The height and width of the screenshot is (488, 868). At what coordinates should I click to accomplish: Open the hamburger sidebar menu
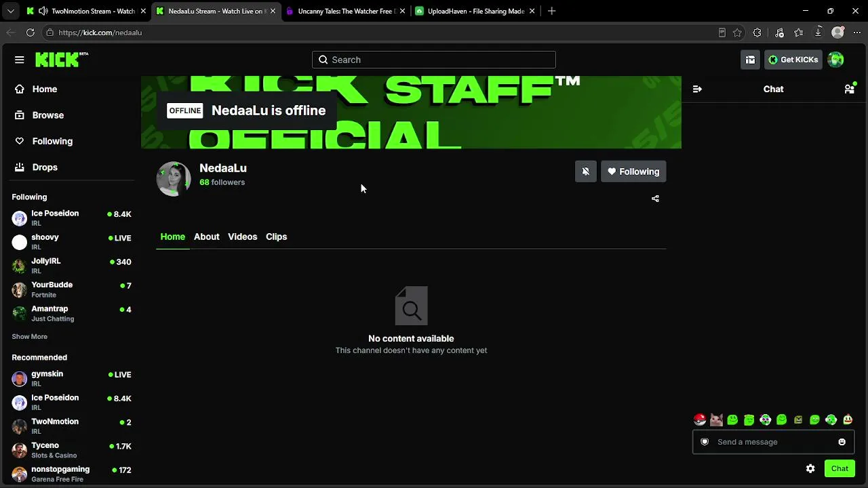19,60
